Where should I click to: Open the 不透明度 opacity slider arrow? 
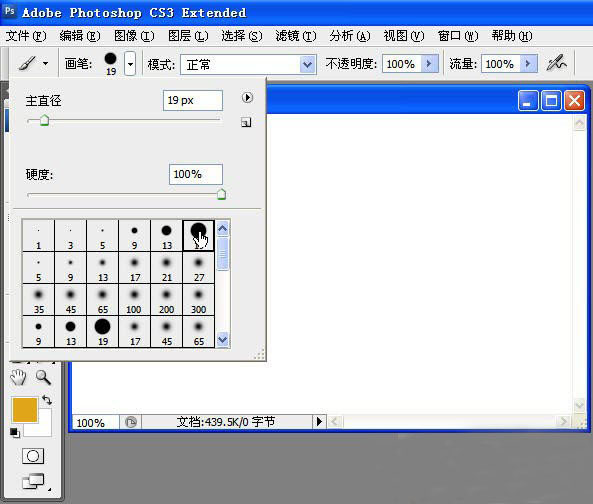coord(430,64)
